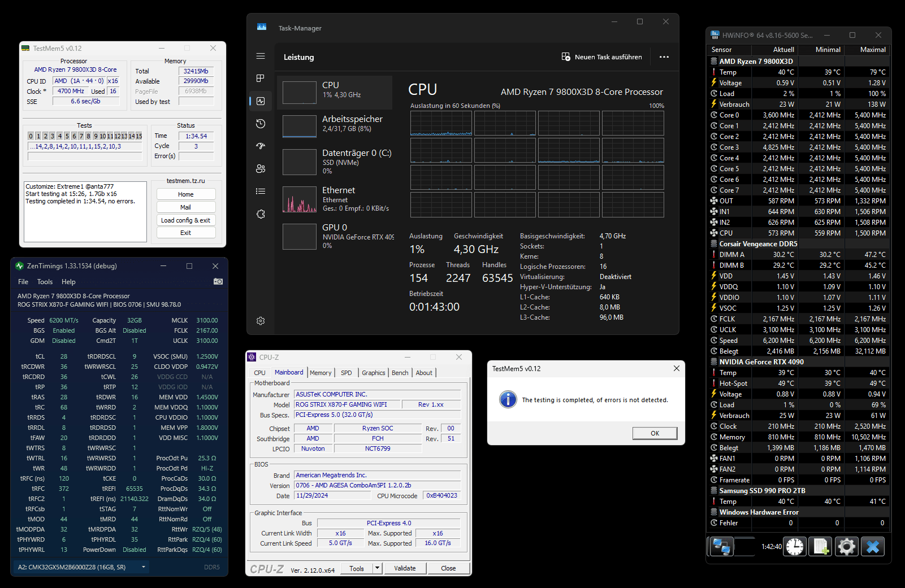
Task: Click the ZenTimings camera screenshot icon
Action: coord(218,281)
